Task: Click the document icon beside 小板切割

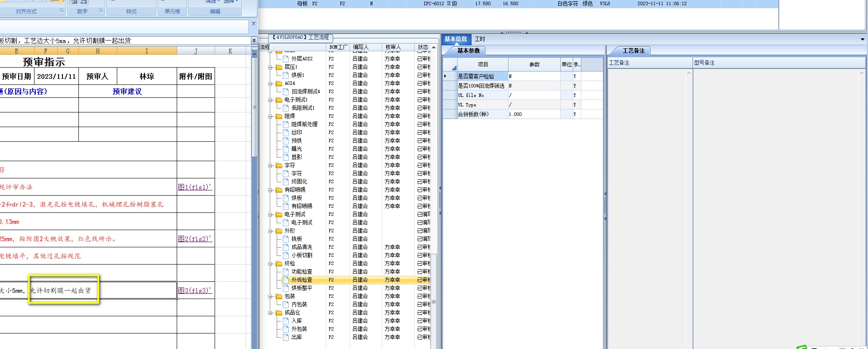Action: point(286,255)
